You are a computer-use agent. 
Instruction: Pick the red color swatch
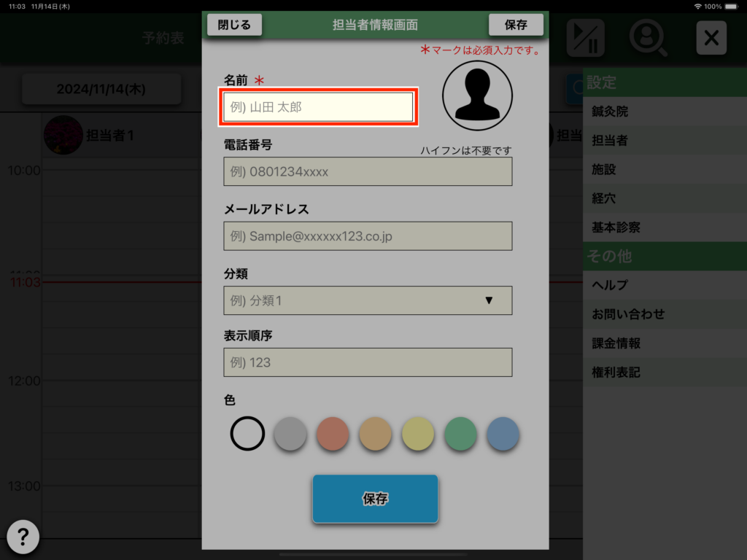click(333, 434)
